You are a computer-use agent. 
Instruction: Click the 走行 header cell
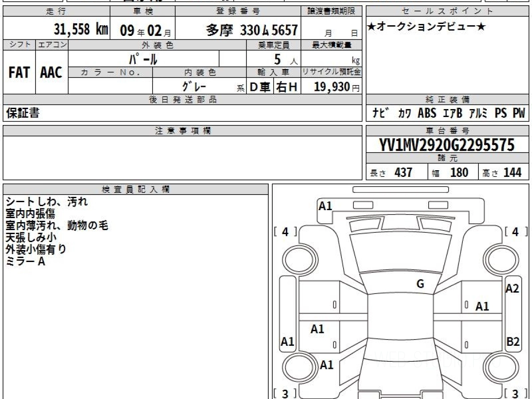(55, 12)
